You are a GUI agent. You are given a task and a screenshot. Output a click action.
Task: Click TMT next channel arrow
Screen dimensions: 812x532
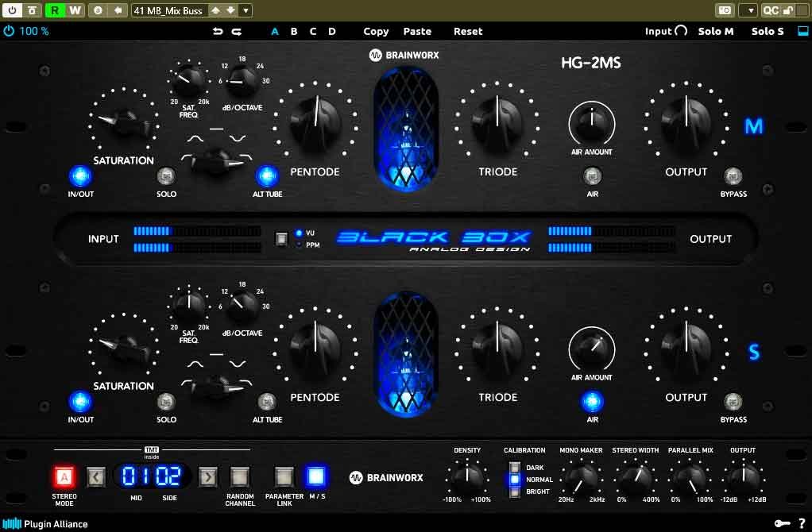coord(207,476)
